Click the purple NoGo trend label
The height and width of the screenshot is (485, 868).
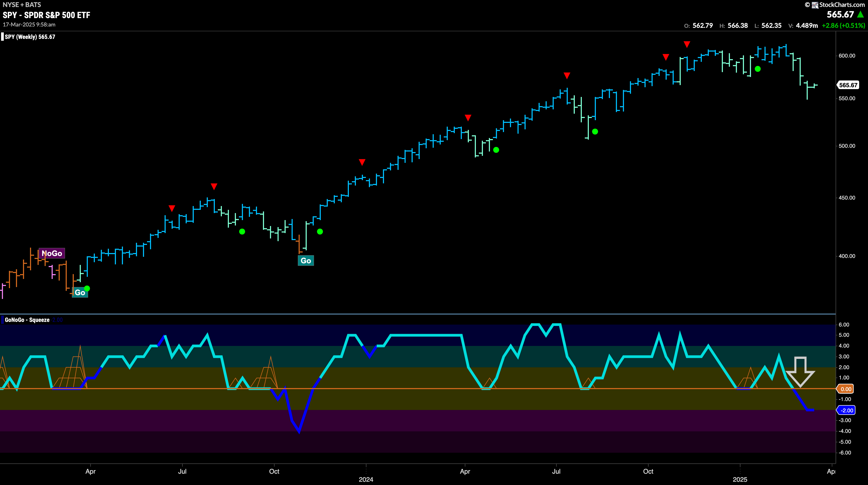[x=52, y=253]
